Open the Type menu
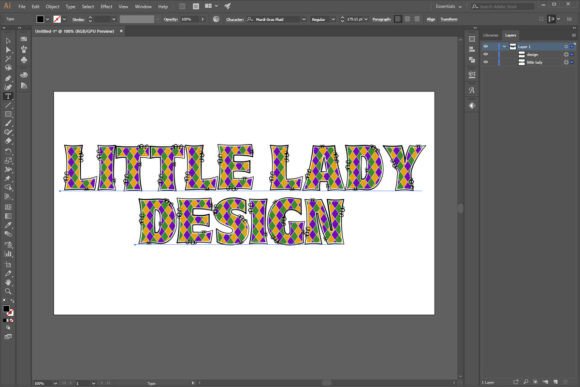Screen dimensions: 580x387 click(70, 7)
